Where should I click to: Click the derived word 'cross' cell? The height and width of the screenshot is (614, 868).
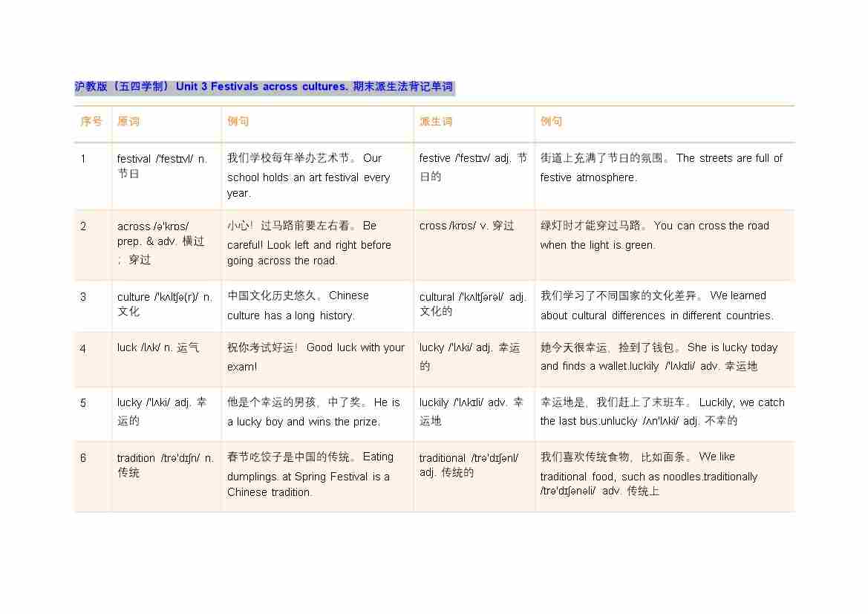coord(466,226)
